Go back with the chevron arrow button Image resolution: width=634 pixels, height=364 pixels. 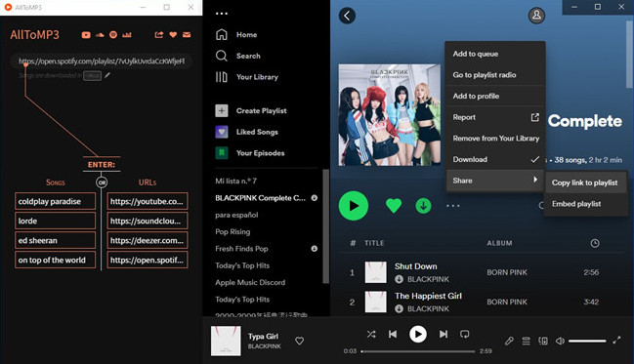coord(347,16)
